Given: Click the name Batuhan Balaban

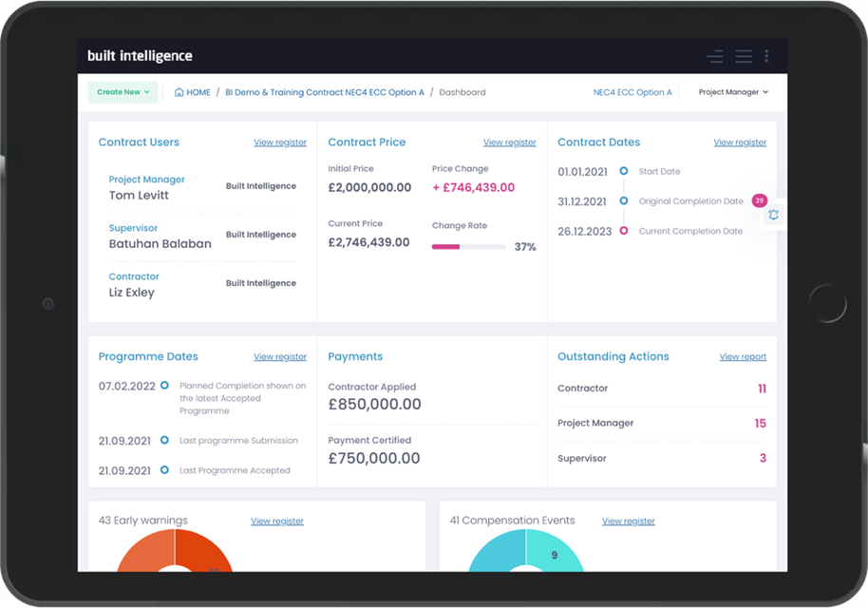Looking at the screenshot, I should (x=160, y=244).
